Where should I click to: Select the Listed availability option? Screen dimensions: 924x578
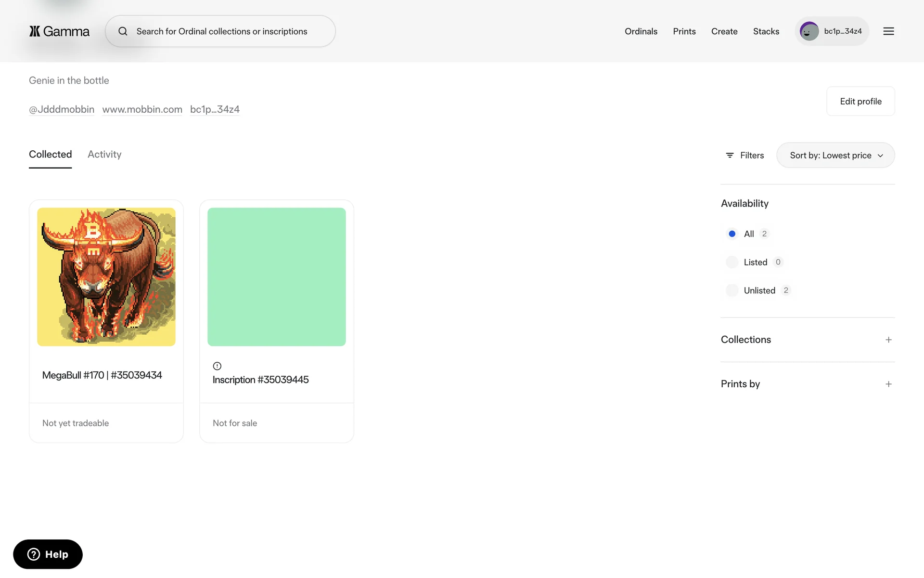[x=732, y=262]
